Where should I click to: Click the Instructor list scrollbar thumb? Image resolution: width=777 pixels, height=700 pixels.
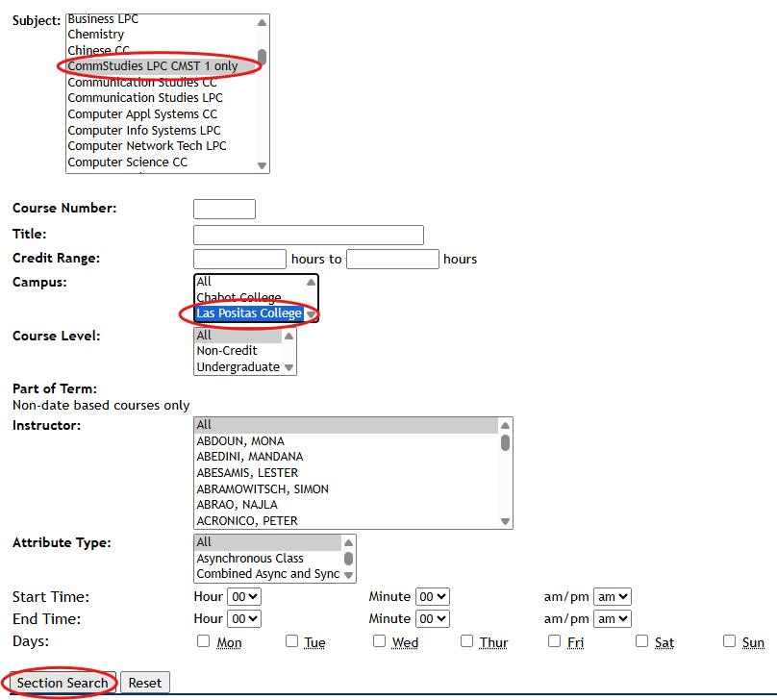point(505,442)
